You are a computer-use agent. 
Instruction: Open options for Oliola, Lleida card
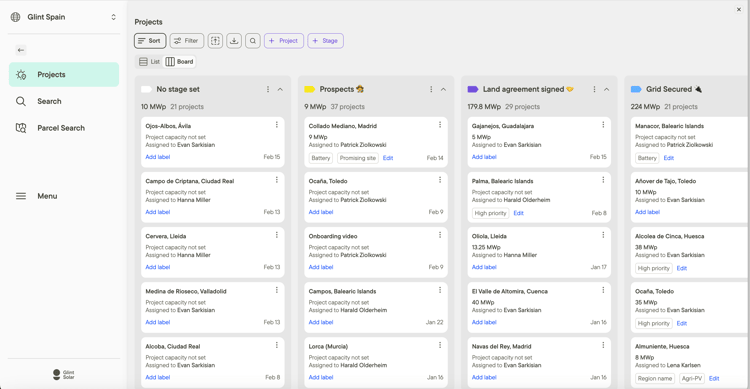603,235
